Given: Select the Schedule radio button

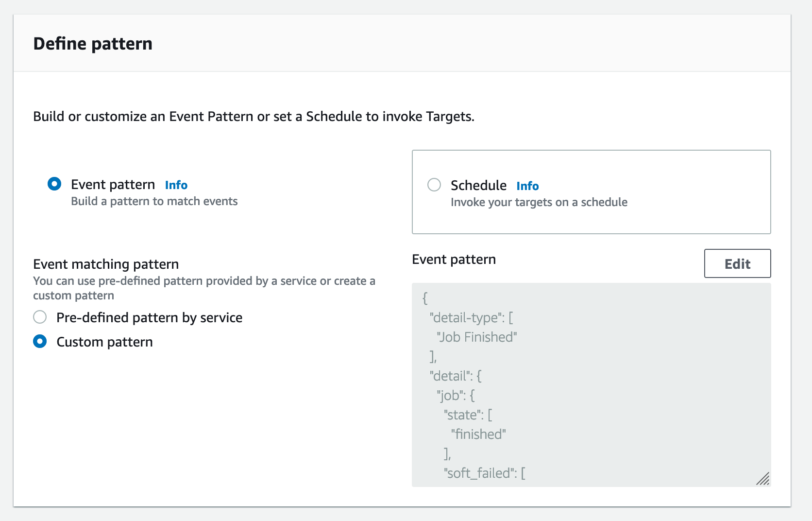Looking at the screenshot, I should click(434, 185).
